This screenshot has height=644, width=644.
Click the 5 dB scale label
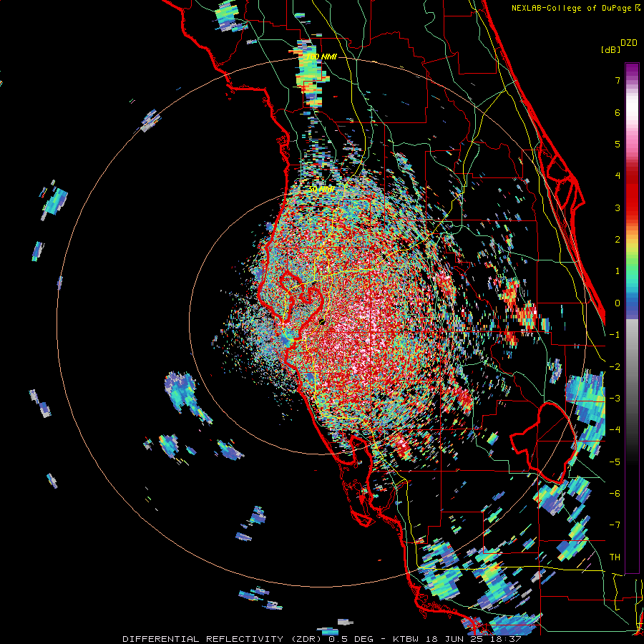click(618, 144)
